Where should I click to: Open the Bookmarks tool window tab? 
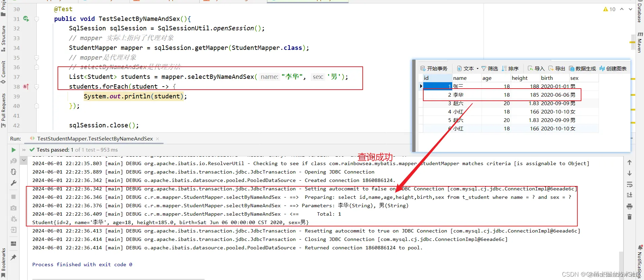(x=3, y=263)
